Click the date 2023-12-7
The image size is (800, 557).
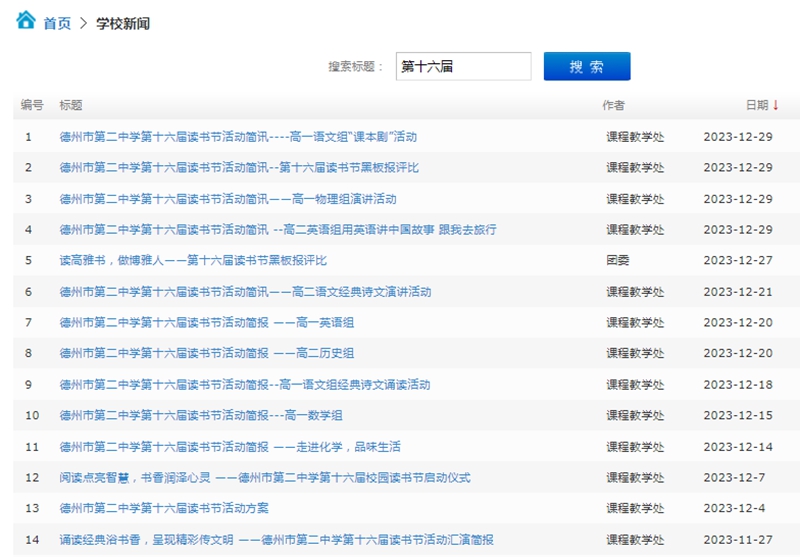[734, 477]
